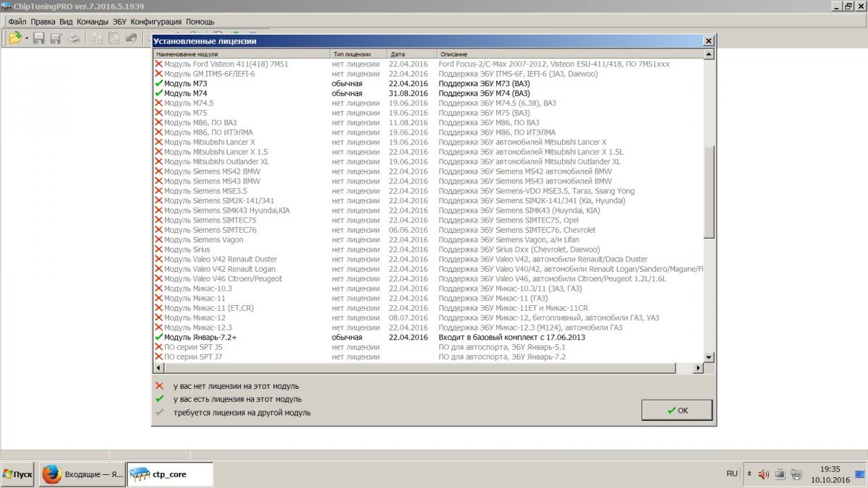This screenshot has height=488, width=868.
Task: Click the RU language indicator
Action: (x=732, y=474)
